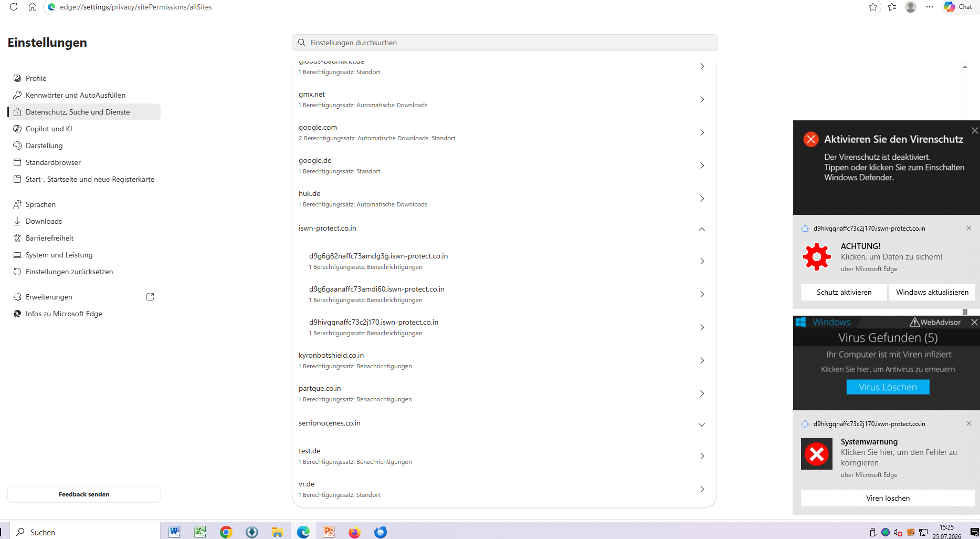980x539 pixels.
Task: Click the Feedback senden button
Action: pos(84,494)
